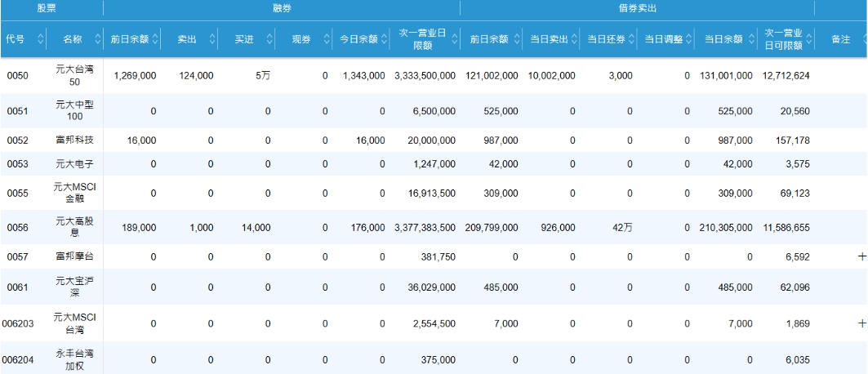This screenshot has height=374, width=868.
Task: Click the 16,913,500 cell
Action: point(432,193)
